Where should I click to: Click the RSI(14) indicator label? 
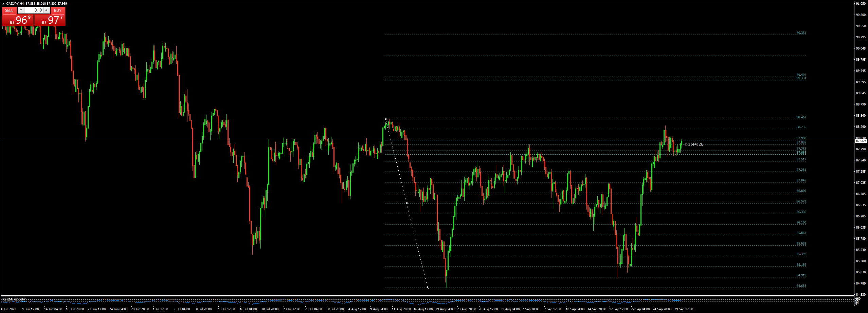[14, 299]
